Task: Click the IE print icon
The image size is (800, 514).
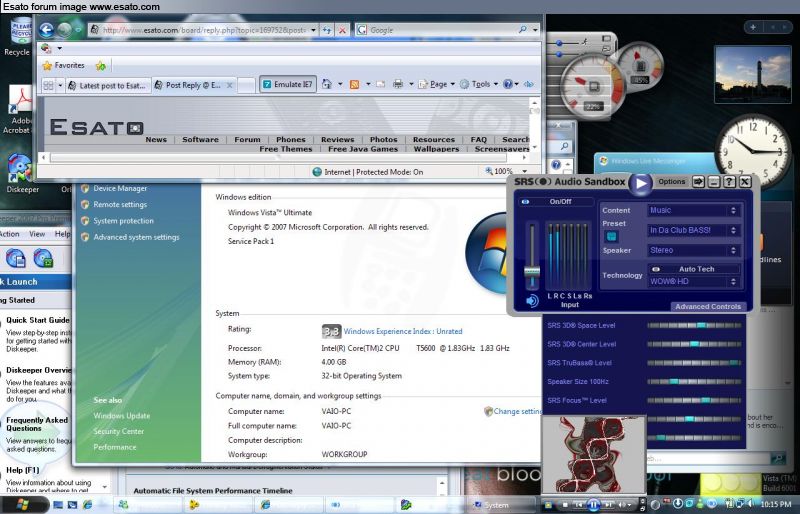Action: click(x=398, y=84)
